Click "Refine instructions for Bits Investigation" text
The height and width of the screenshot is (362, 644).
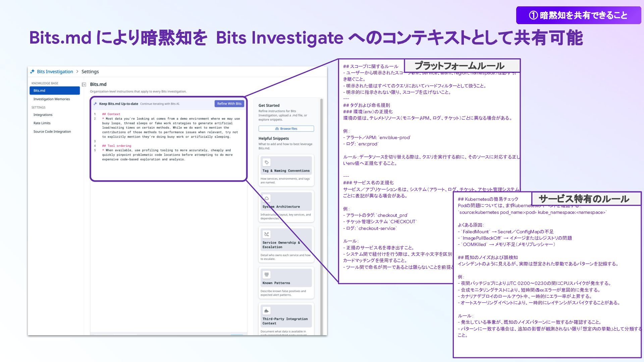tap(283, 115)
